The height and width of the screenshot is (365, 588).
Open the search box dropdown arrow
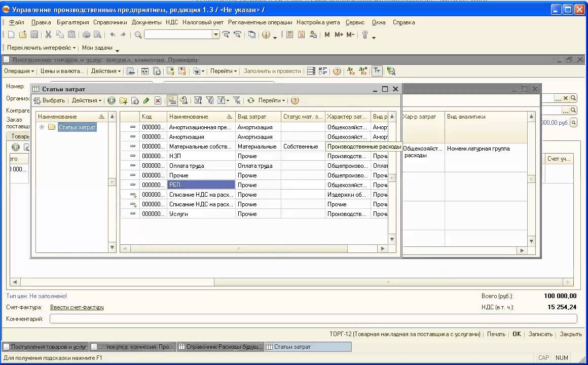point(215,34)
